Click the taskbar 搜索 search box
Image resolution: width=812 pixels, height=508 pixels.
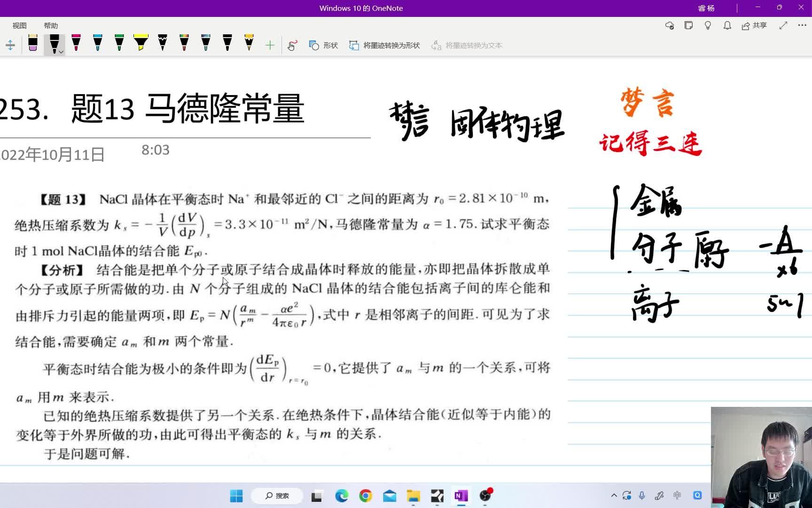[x=277, y=496]
